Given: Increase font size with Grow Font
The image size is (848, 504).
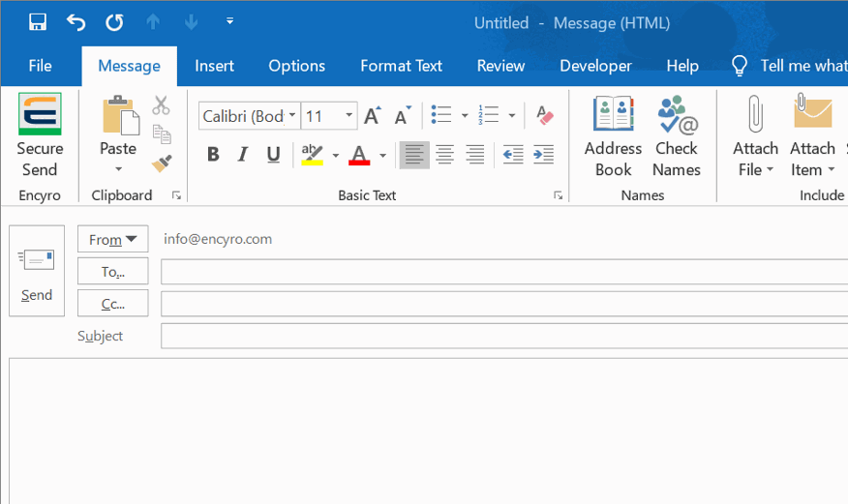Looking at the screenshot, I should 372,116.
